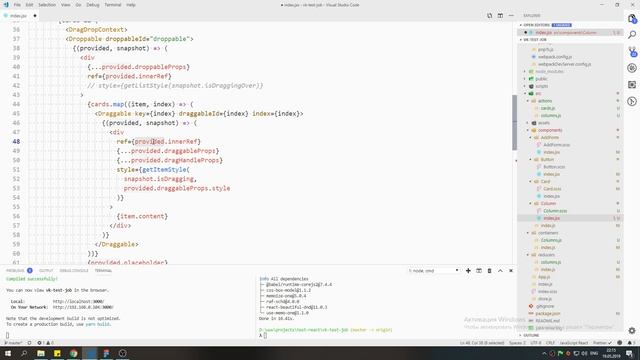Open errors and warnings count in status bar

click(x=45, y=343)
